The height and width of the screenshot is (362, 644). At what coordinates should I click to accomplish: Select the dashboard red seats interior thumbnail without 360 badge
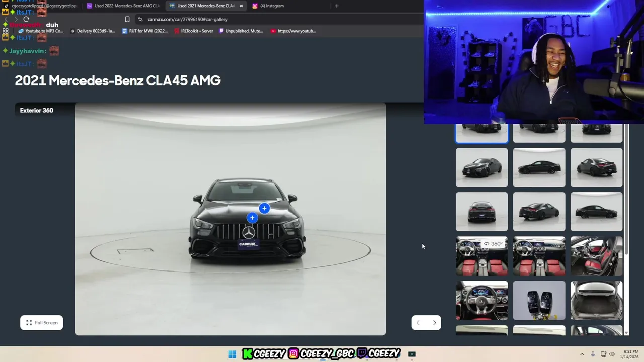(x=539, y=256)
